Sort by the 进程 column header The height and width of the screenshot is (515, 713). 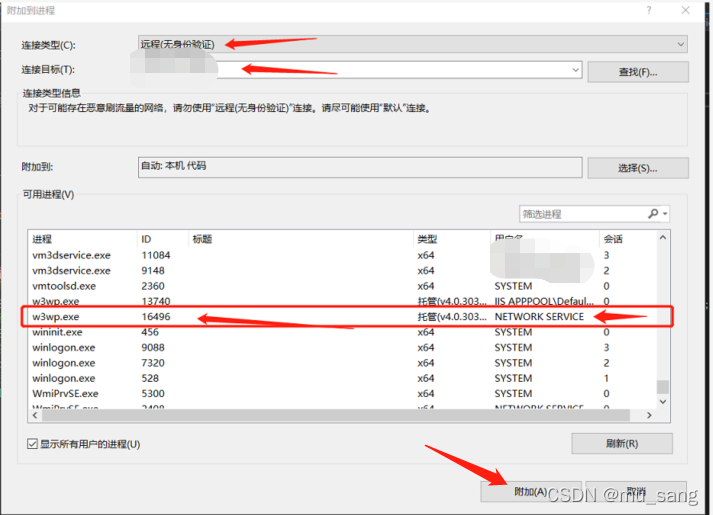tap(82, 239)
